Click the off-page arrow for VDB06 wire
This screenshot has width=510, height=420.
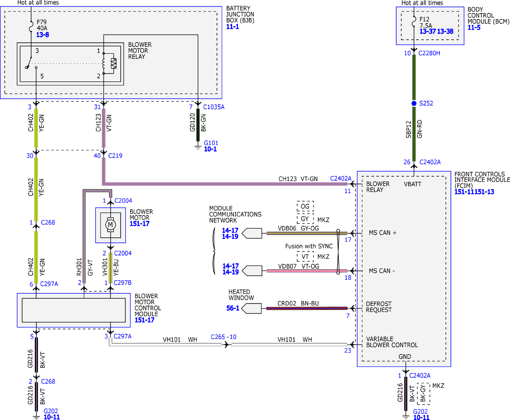click(252, 233)
